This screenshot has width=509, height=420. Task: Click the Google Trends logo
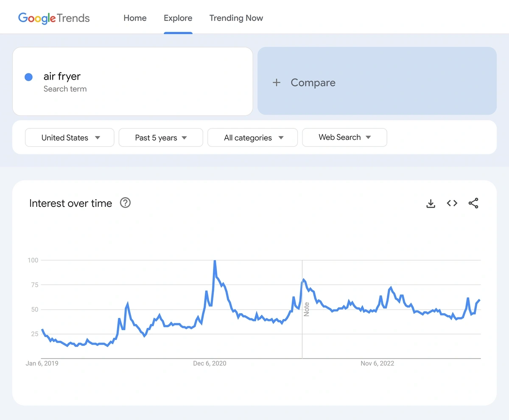click(x=54, y=18)
